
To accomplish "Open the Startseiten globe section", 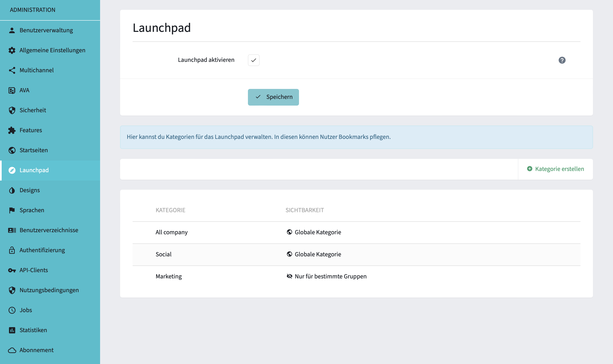I will (34, 150).
